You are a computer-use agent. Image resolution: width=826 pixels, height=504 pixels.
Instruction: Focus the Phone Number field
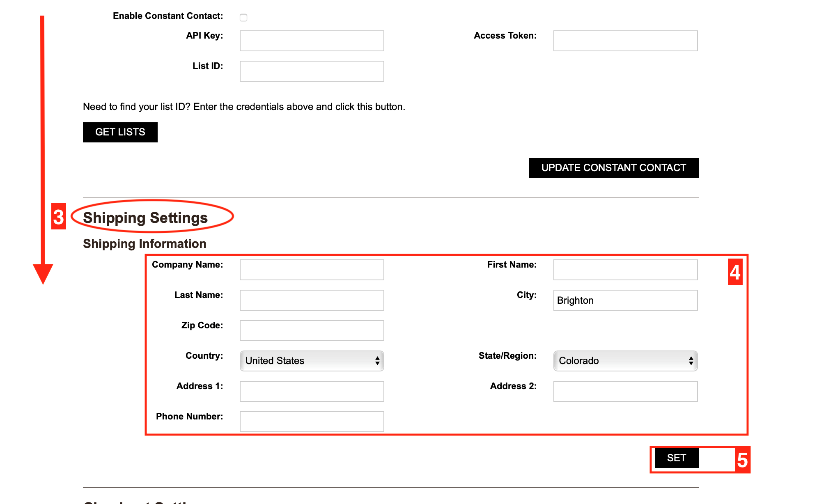(x=312, y=422)
